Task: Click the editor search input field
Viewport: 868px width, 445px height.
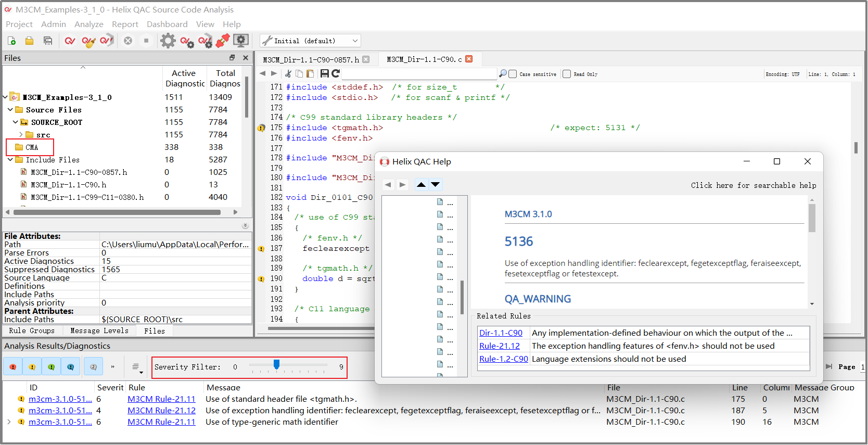Action: [419, 74]
